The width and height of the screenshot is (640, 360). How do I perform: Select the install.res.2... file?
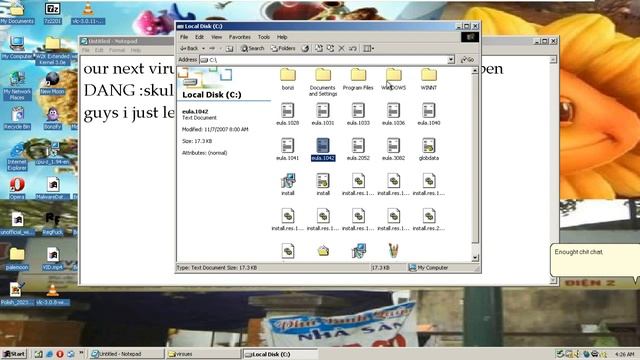click(x=429, y=220)
